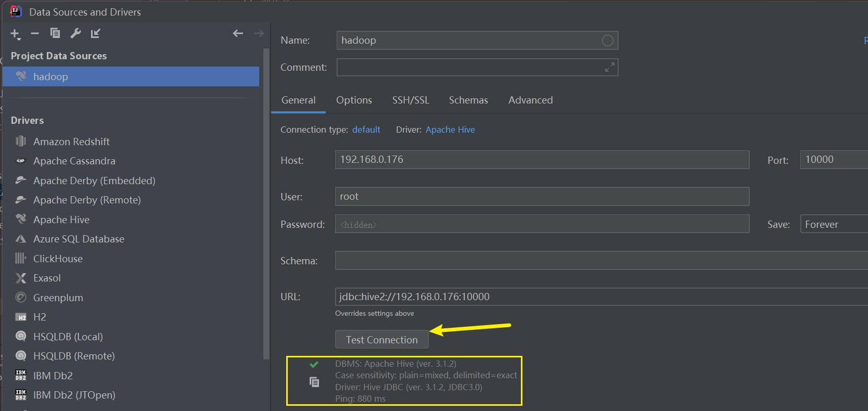Click the Test Connection button

tap(382, 340)
